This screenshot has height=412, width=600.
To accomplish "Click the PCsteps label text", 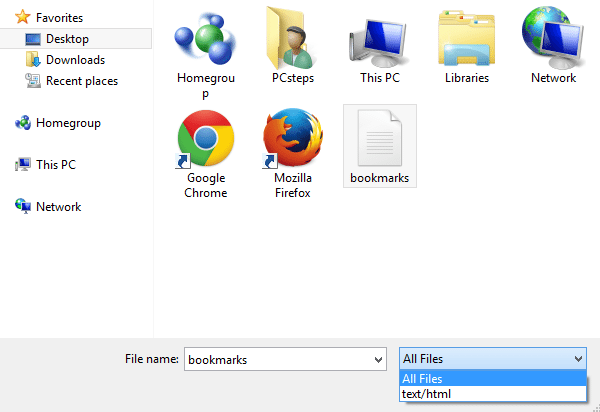I will pyautogui.click(x=293, y=78).
